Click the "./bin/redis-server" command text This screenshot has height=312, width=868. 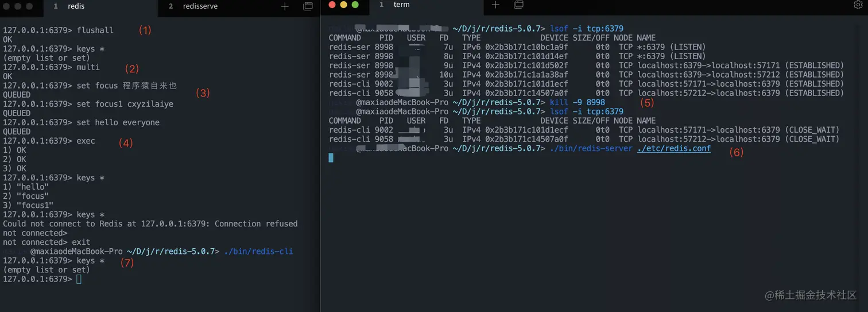(x=591, y=148)
